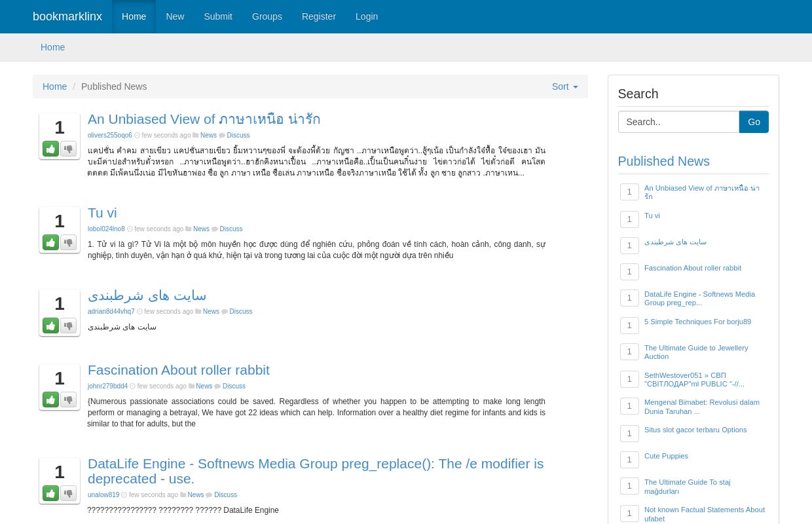
Task: Switch to the New tab in navbar
Action: click(x=175, y=16)
